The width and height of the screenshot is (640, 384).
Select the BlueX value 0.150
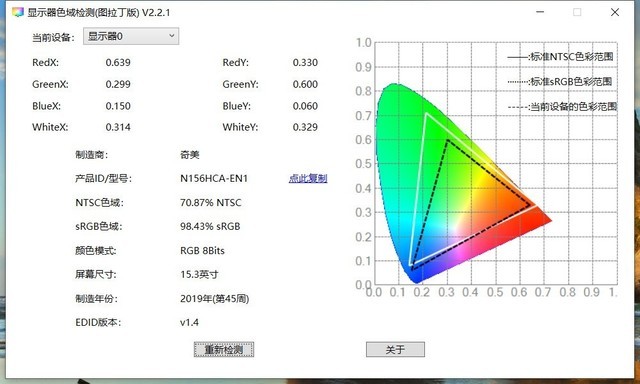point(118,106)
